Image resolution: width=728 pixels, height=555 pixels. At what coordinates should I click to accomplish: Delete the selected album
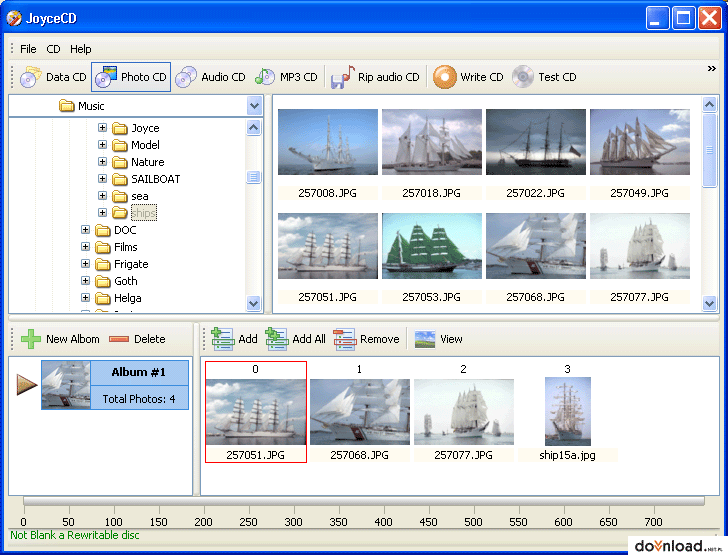click(137, 339)
